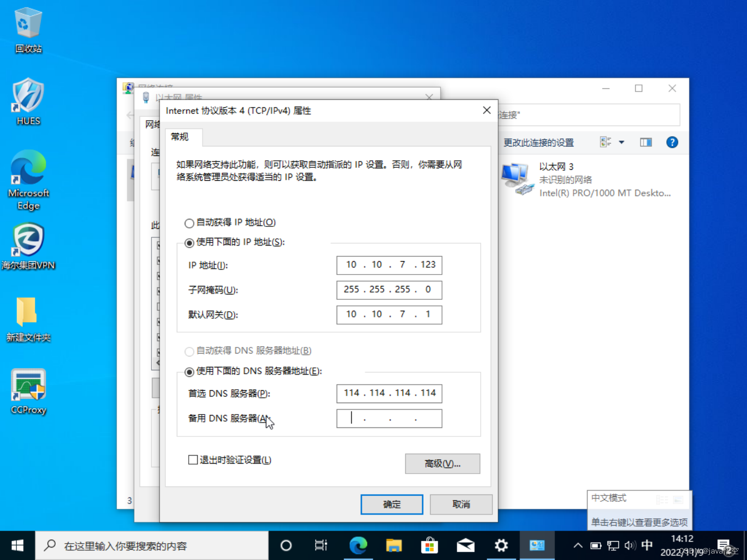Click the IP 地址 input field

[389, 265]
